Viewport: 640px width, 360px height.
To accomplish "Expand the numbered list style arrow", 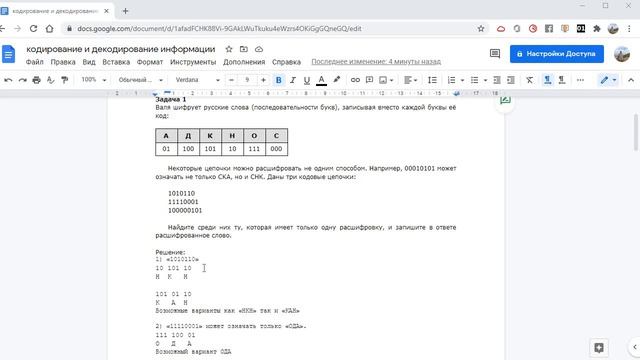I will click(462, 80).
